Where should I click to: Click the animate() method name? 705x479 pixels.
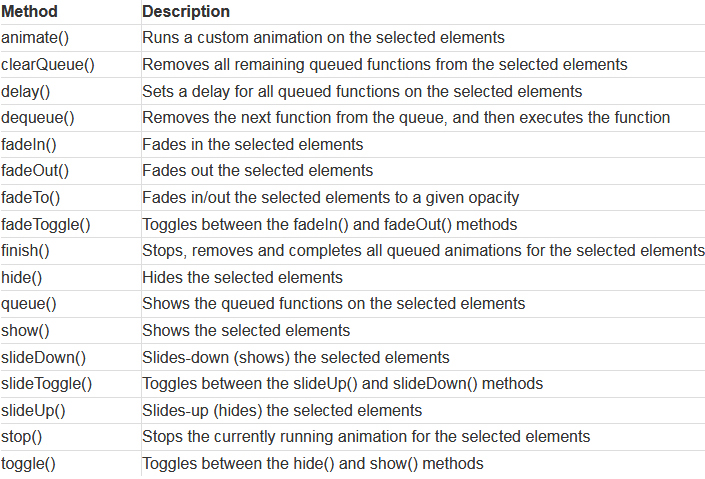[35, 37]
